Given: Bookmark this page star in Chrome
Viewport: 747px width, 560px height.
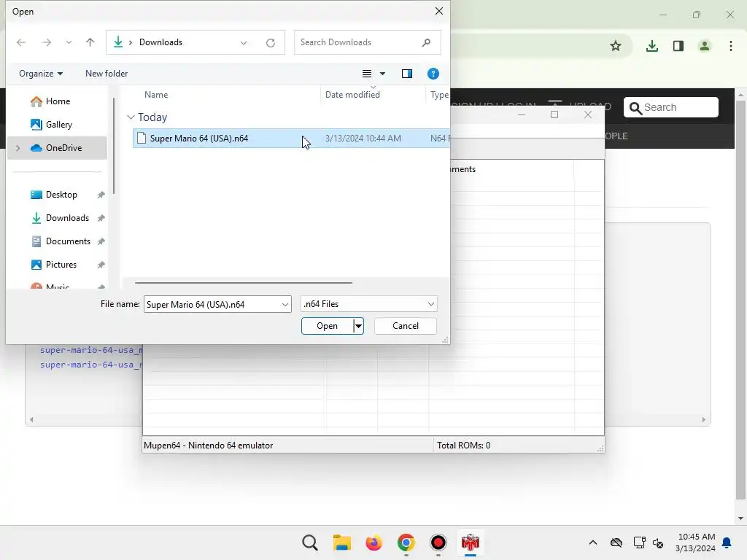Looking at the screenshot, I should [616, 46].
